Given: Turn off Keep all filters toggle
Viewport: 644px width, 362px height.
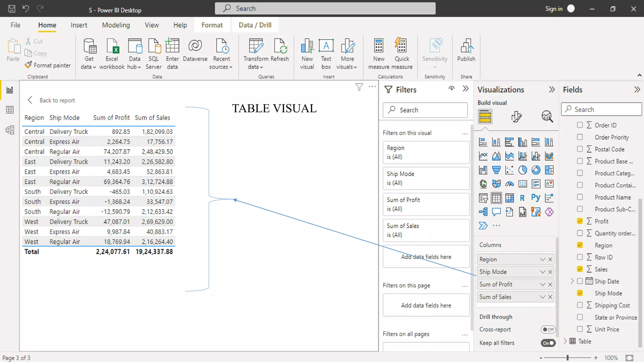Looking at the screenshot, I should [548, 343].
